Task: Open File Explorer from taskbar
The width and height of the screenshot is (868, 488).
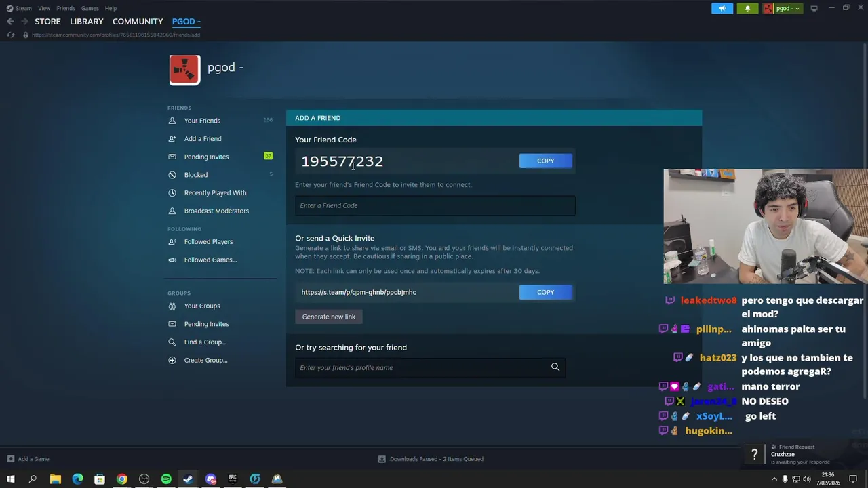Action: pyautogui.click(x=56, y=479)
